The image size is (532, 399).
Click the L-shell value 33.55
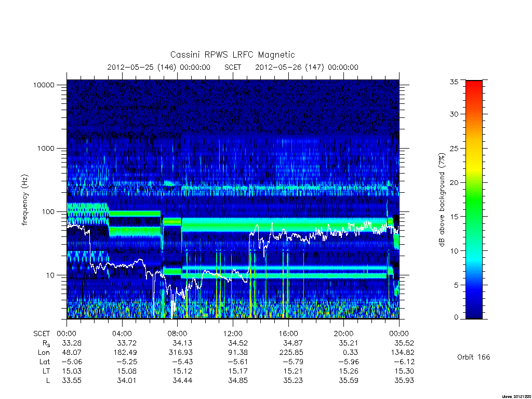[72, 381]
